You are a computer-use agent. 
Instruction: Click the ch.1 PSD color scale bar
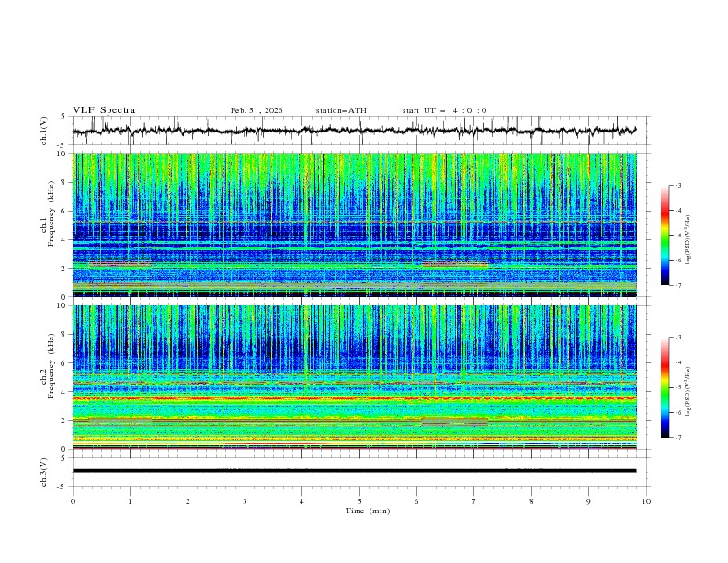pos(665,236)
